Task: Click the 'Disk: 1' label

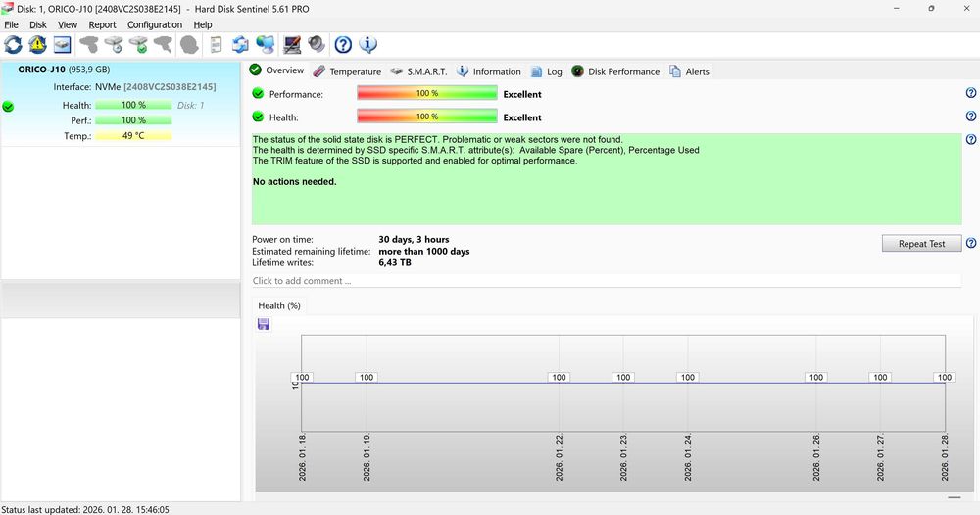Action: (191, 106)
